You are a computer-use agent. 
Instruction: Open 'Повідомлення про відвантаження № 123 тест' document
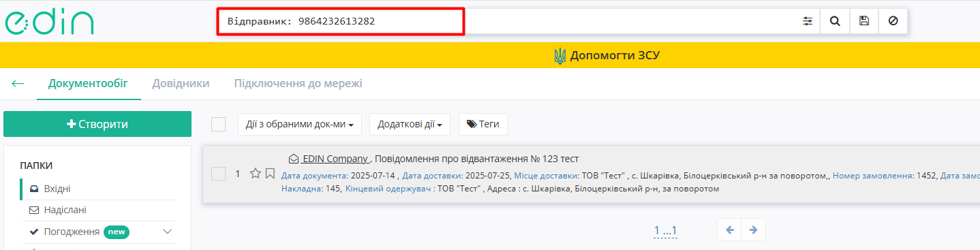(476, 159)
